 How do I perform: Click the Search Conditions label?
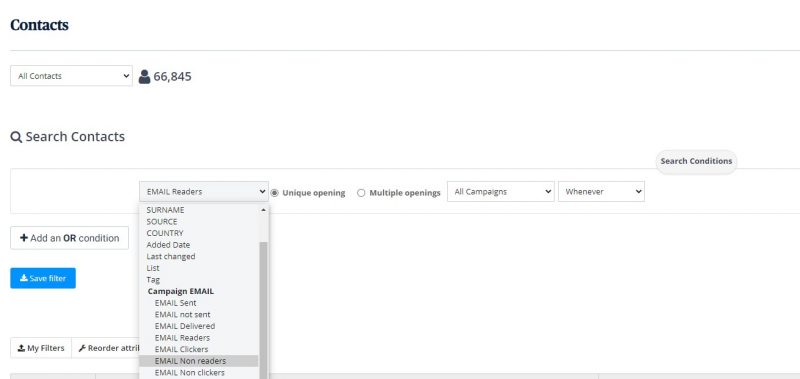[x=696, y=161]
